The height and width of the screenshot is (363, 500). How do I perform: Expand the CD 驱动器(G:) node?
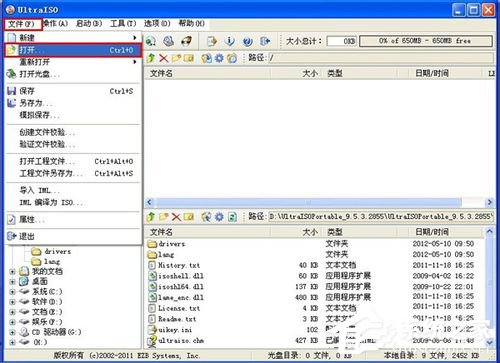click(x=13, y=332)
